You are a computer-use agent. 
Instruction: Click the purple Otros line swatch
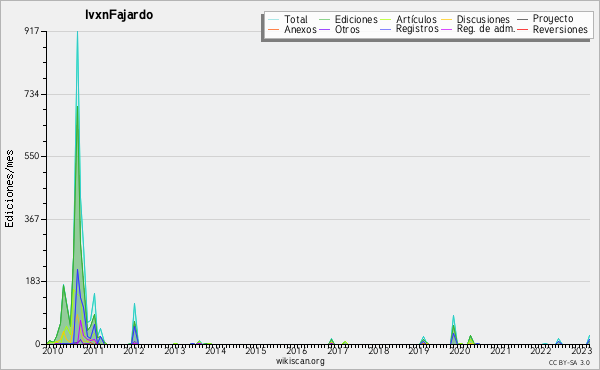click(x=324, y=29)
